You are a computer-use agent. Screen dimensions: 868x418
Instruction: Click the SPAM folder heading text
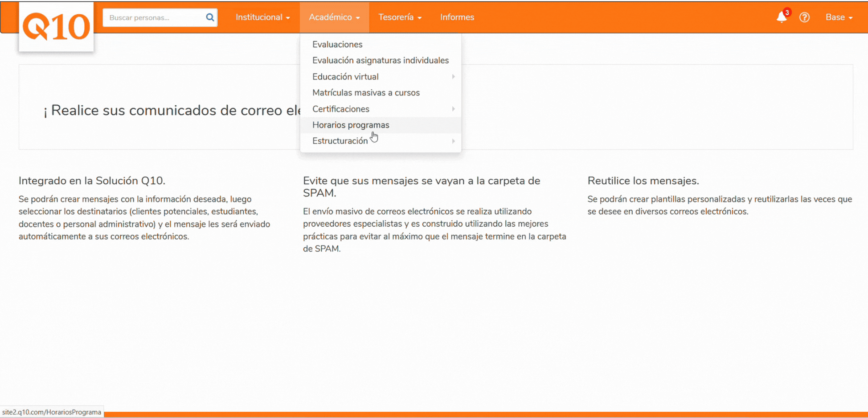coord(422,186)
